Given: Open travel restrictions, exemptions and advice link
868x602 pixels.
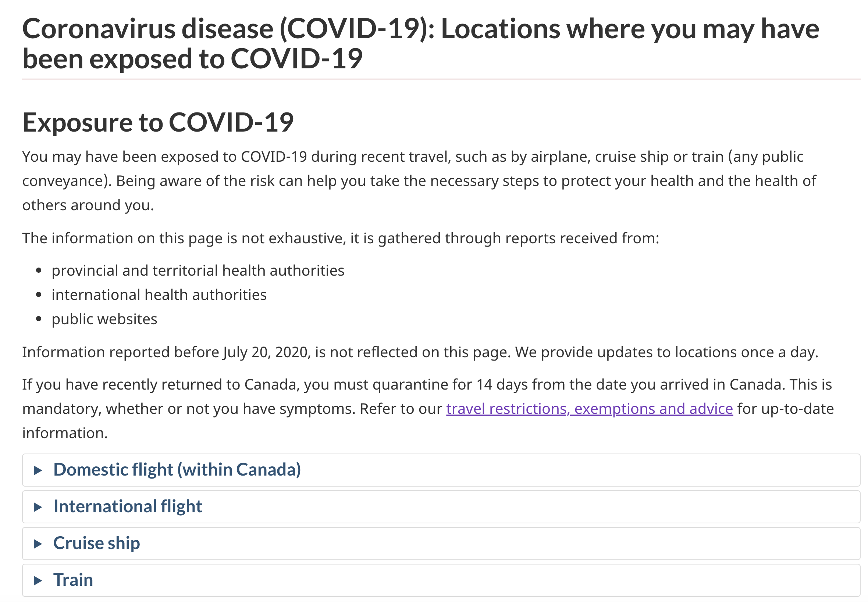Looking at the screenshot, I should (589, 409).
